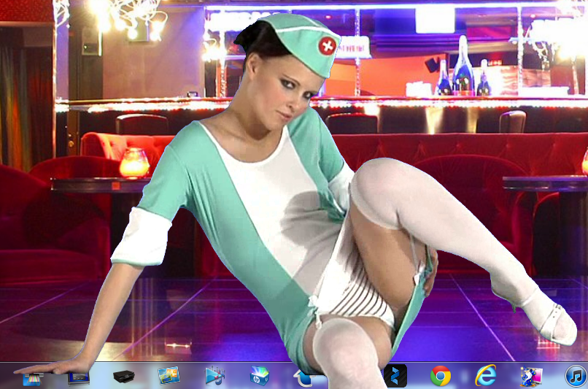
Task: Click the red cross on green cap
Action: 328,46
